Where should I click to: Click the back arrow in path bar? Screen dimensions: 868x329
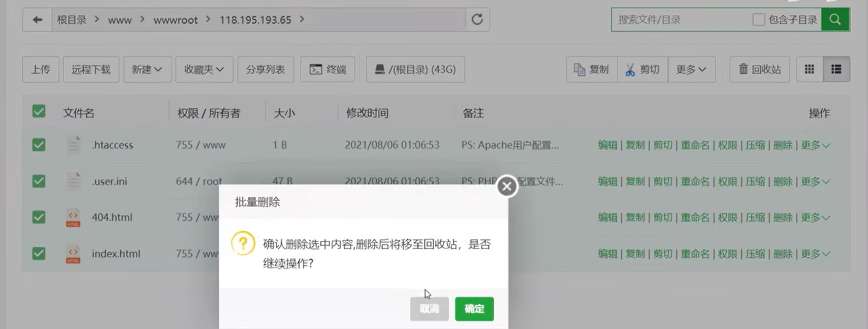point(37,20)
